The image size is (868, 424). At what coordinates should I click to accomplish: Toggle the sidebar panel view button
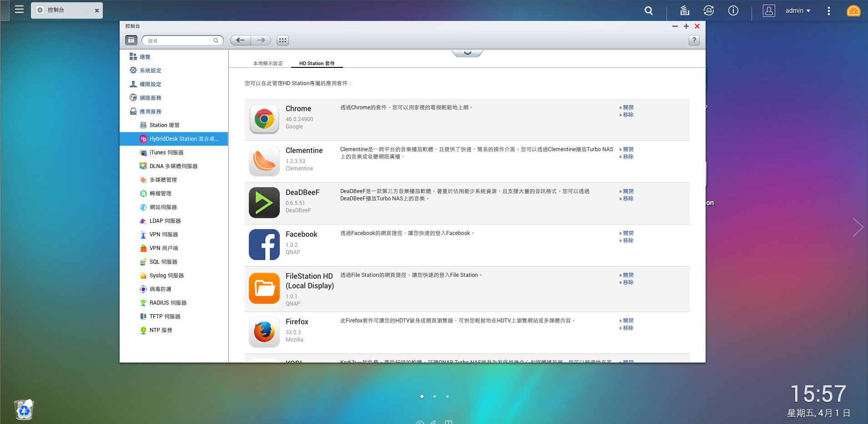point(131,40)
